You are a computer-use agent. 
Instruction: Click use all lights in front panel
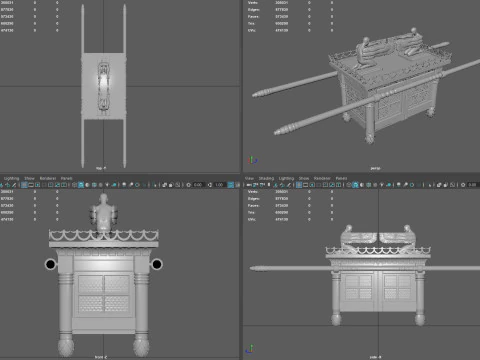coord(107,185)
